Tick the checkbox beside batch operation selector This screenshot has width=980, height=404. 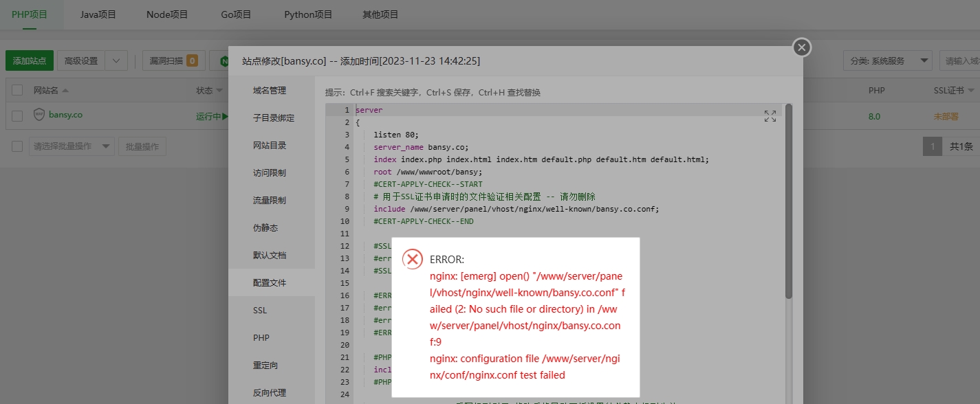click(x=18, y=146)
